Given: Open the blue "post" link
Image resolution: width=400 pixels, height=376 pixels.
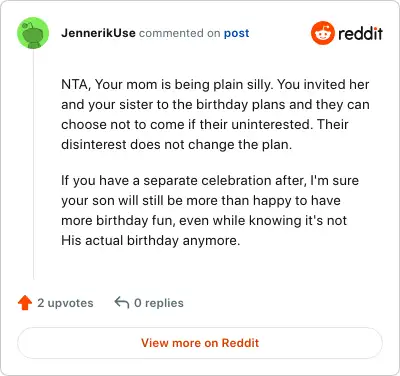Looking at the screenshot, I should pos(236,33).
